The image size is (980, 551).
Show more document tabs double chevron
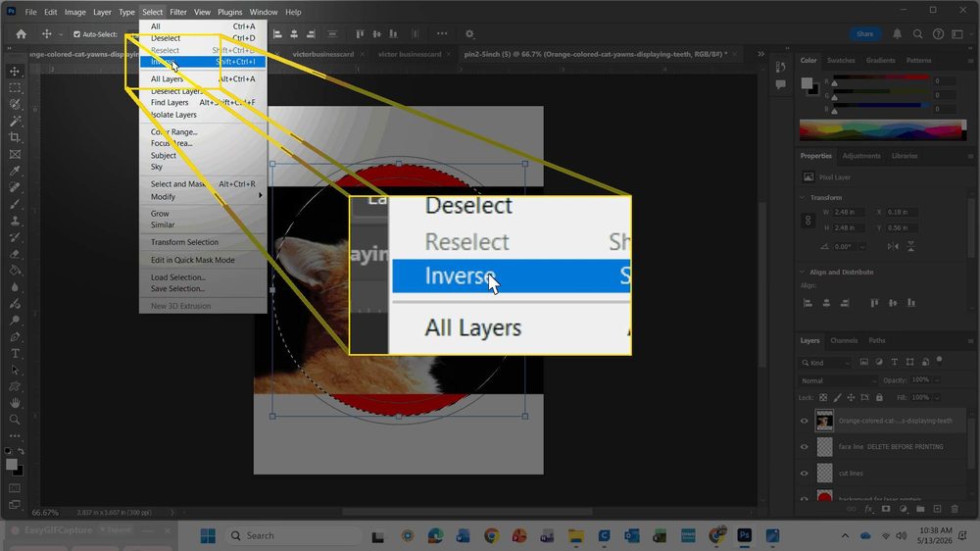(x=760, y=54)
